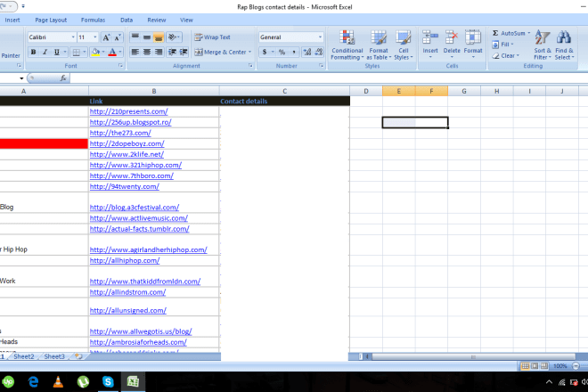Increase font size with Grow Font
The height and width of the screenshot is (392, 588).
click(107, 37)
